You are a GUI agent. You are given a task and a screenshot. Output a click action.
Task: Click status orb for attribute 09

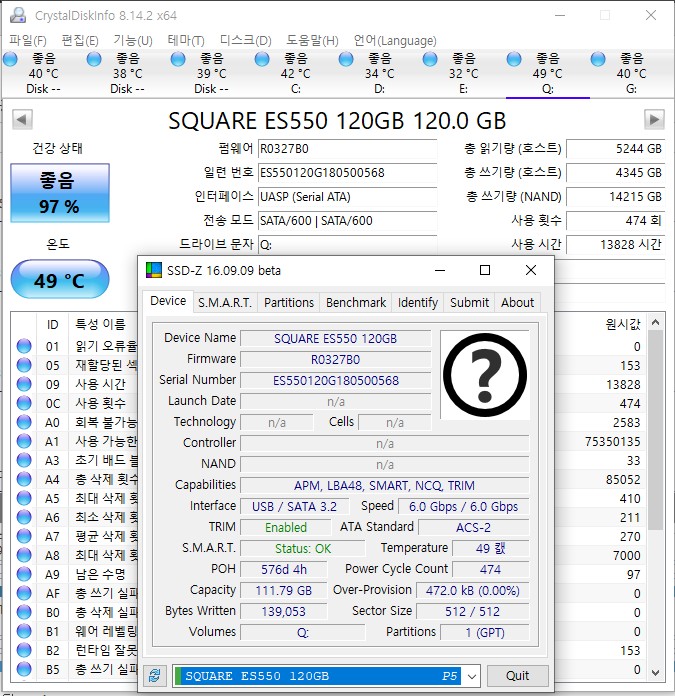pos(24,384)
